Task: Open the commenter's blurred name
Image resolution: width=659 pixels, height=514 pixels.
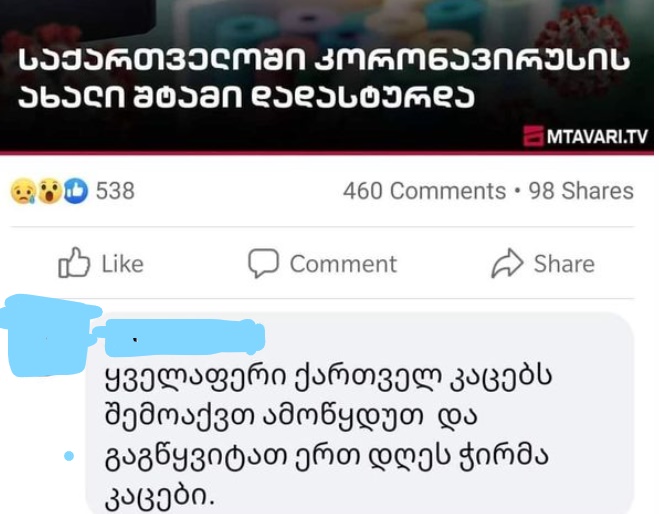Action: click(x=180, y=336)
